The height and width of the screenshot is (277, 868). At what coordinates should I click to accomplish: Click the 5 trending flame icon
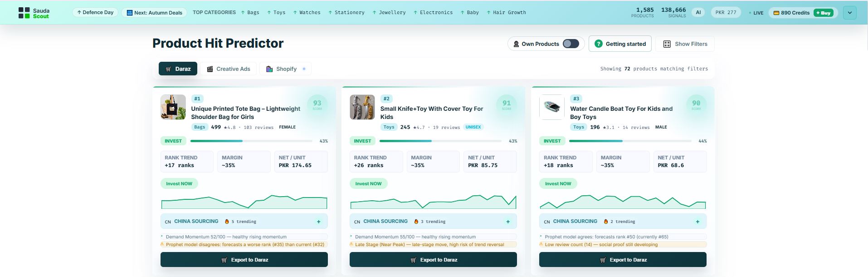tap(227, 222)
